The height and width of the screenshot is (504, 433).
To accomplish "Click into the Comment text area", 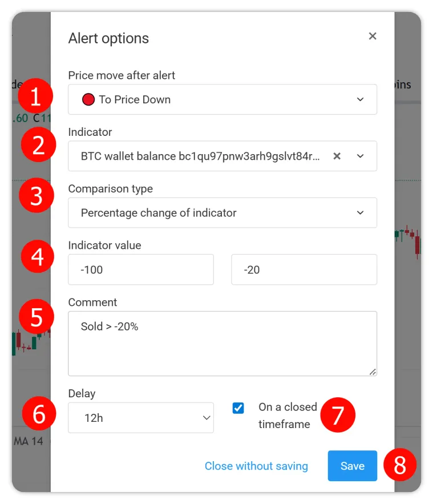I will point(222,344).
